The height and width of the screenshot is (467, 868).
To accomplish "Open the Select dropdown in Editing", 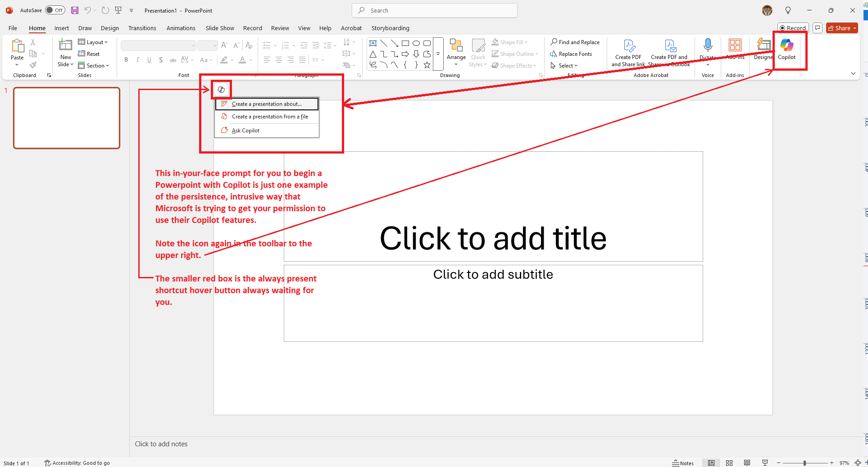I will coord(564,65).
